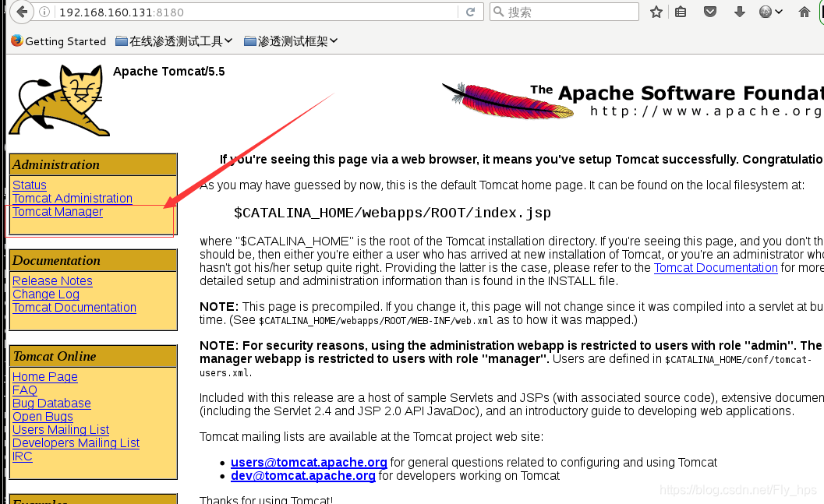Open the FAQ link

25,390
